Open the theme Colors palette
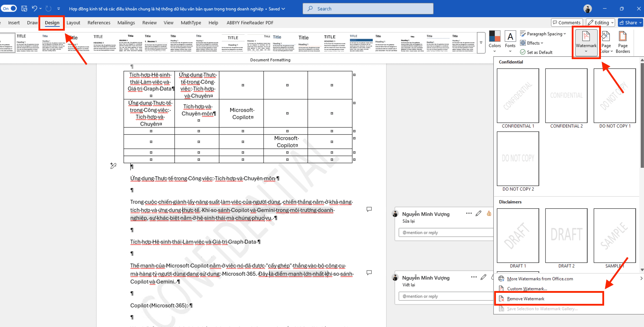This screenshot has height=327, width=644. tap(494, 41)
